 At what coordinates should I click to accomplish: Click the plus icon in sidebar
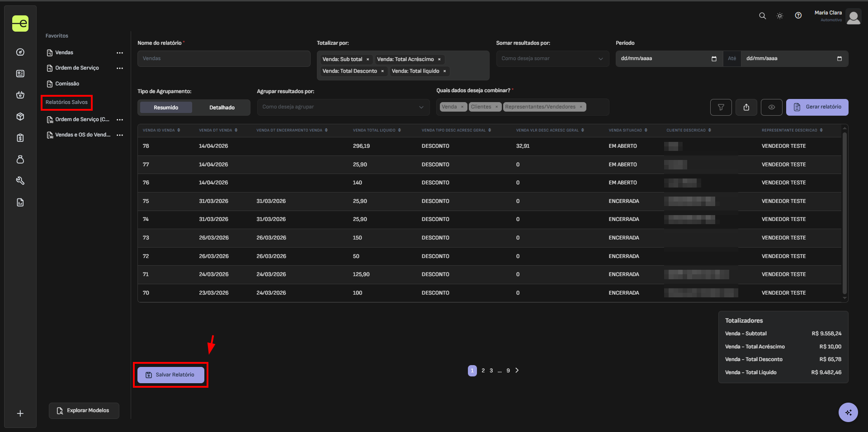coord(20,413)
